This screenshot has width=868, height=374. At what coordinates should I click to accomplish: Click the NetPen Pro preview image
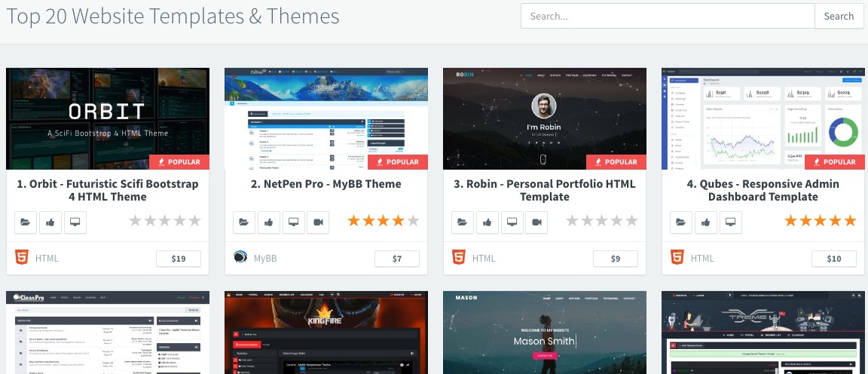click(326, 118)
